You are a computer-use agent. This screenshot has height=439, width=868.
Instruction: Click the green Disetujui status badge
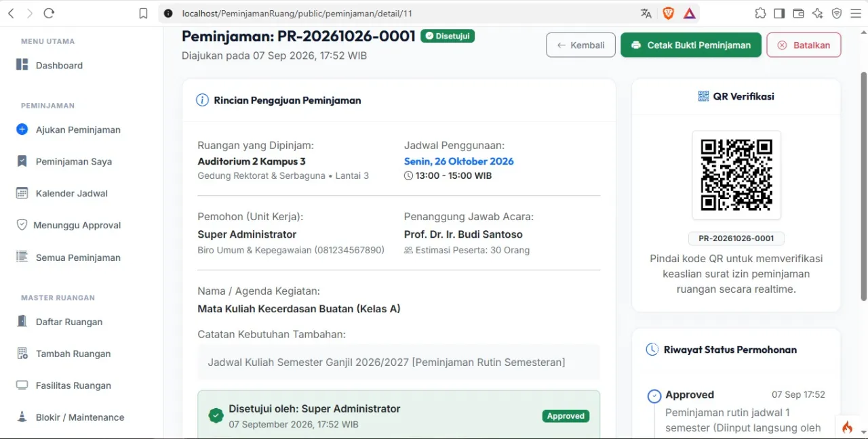pos(448,36)
